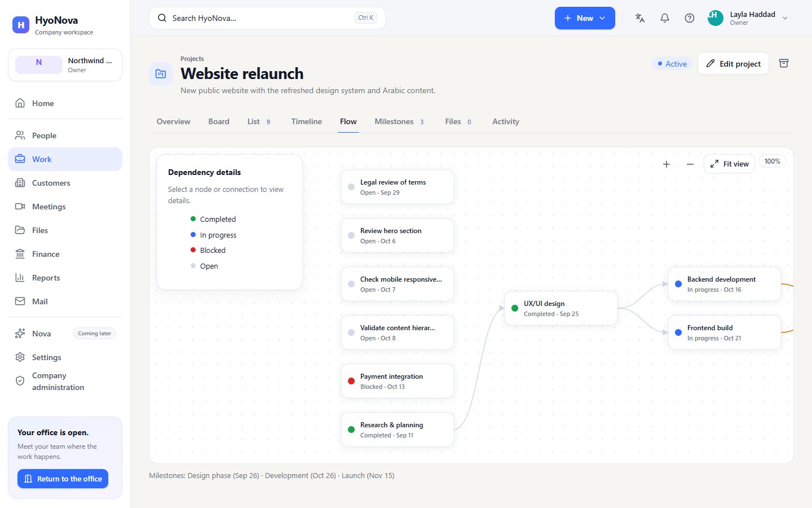Zoom out with the minus icon
Viewport: 812px width, 508px height.
point(690,164)
